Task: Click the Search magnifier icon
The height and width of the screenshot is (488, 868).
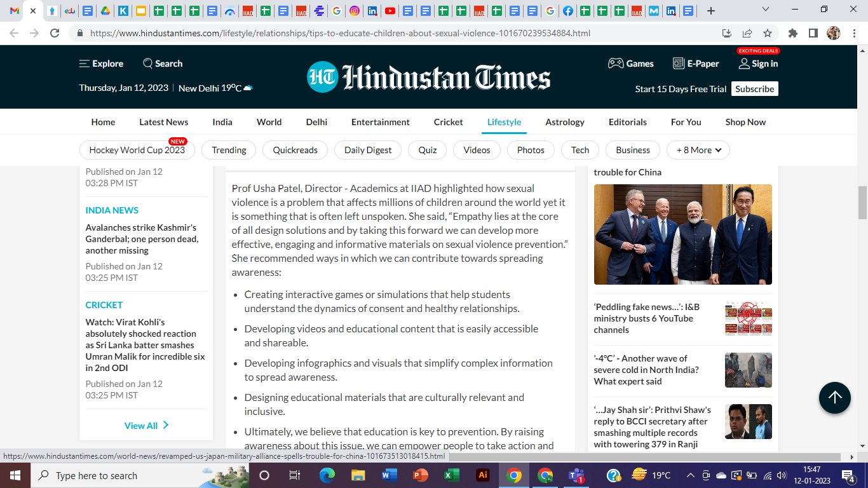Action: click(x=147, y=64)
